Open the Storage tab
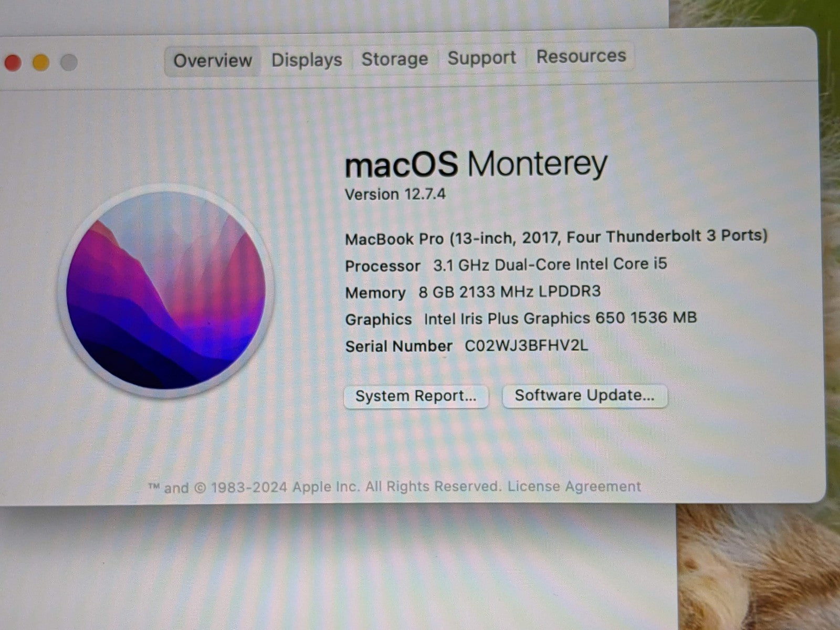Image resolution: width=840 pixels, height=630 pixels. pyautogui.click(x=395, y=59)
